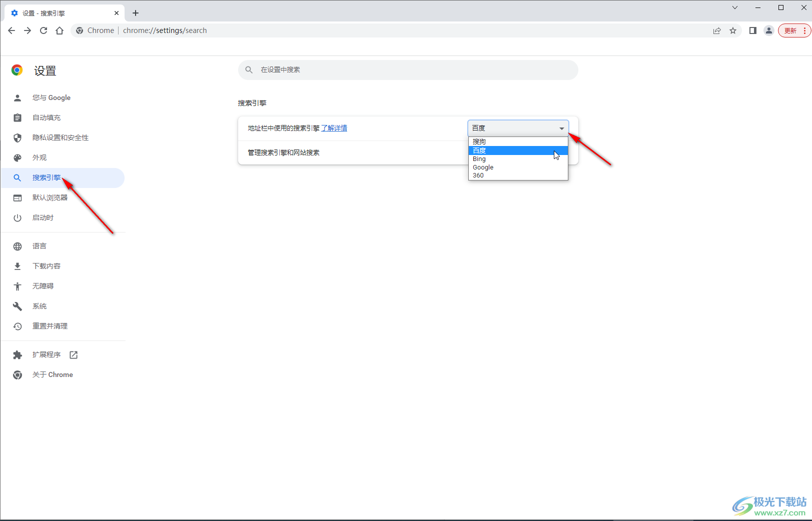Click the browser forward arrow
The image size is (812, 521).
click(28, 30)
